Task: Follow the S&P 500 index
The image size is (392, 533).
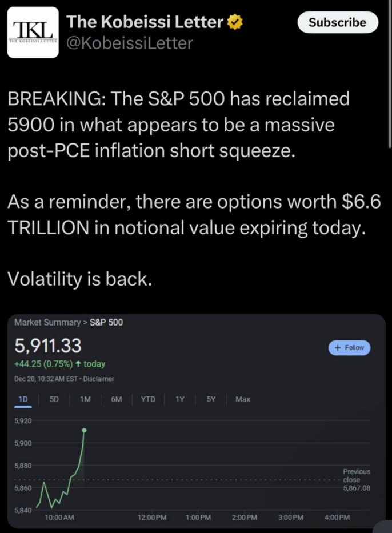Action: [349, 347]
